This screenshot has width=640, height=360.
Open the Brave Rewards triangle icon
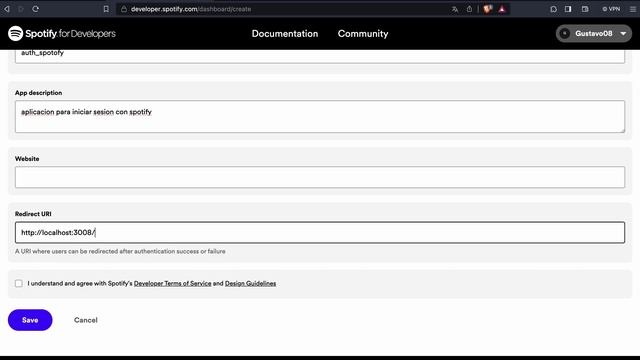click(x=502, y=9)
